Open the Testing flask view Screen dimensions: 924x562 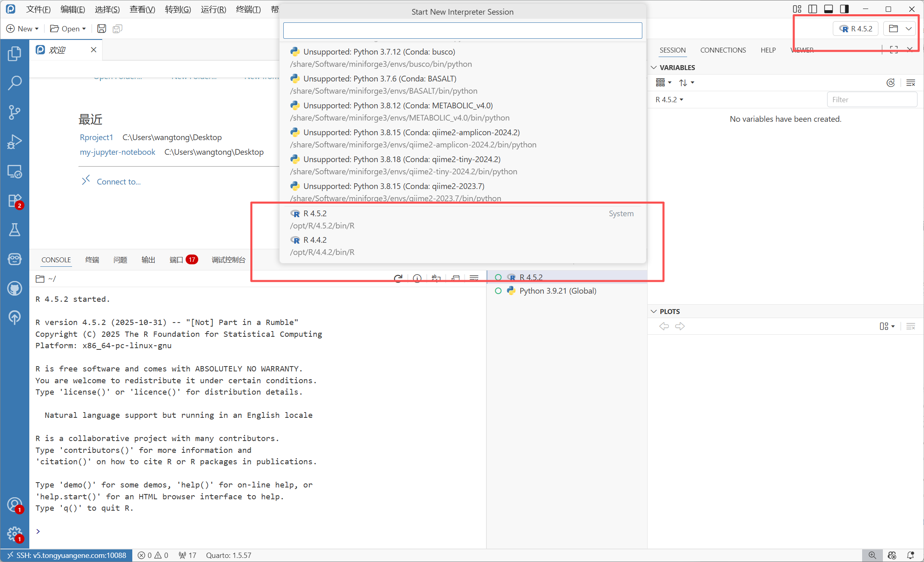tap(15, 230)
